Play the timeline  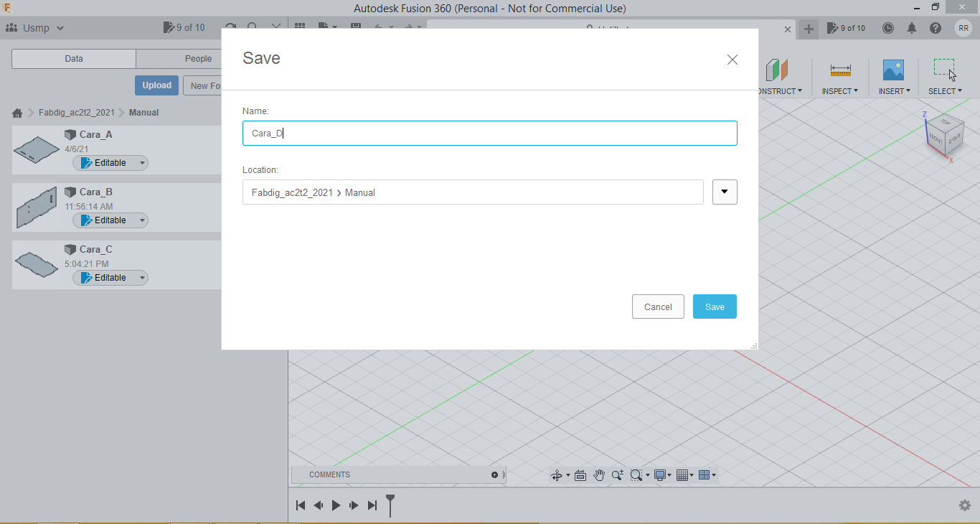click(336, 505)
